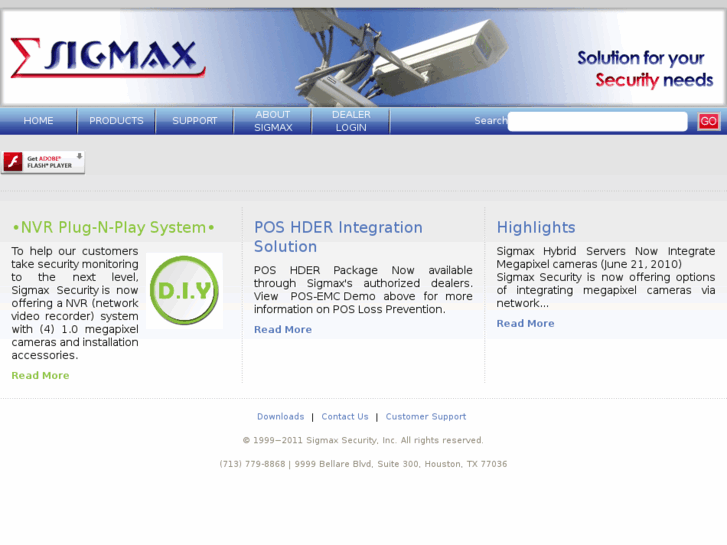
Task: Click Read More under Highlights section
Action: click(525, 323)
